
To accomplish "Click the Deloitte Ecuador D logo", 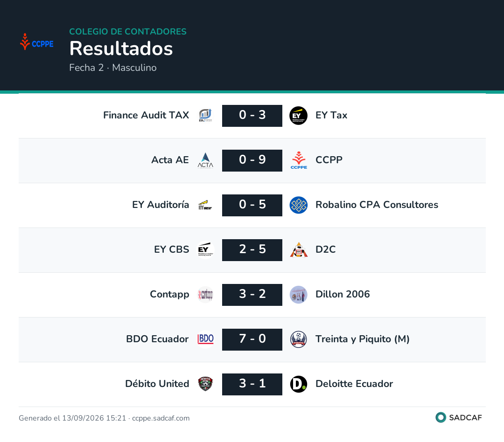I will pyautogui.click(x=298, y=384).
